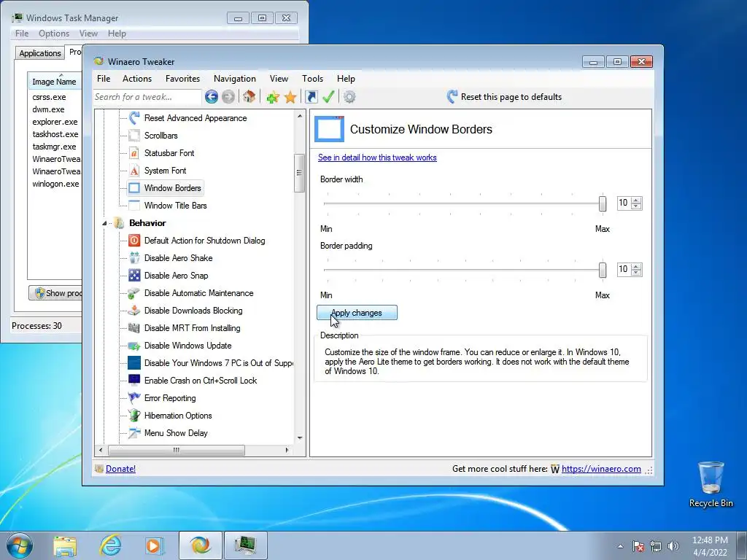Click the Disable Aero Shake icon
Viewport: 747px width, 560px height.
(134, 258)
